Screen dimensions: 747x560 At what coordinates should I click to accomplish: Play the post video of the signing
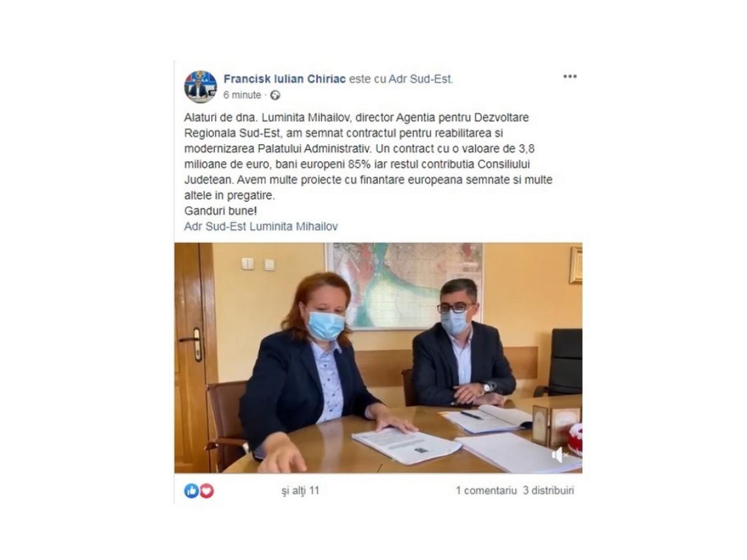tap(378, 358)
